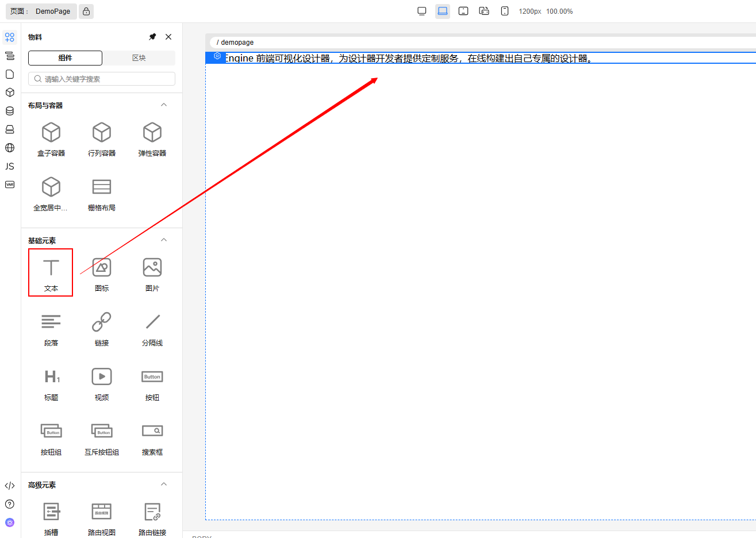Collapse the 基础元素 section
The width and height of the screenshot is (756, 538).
tap(164, 240)
